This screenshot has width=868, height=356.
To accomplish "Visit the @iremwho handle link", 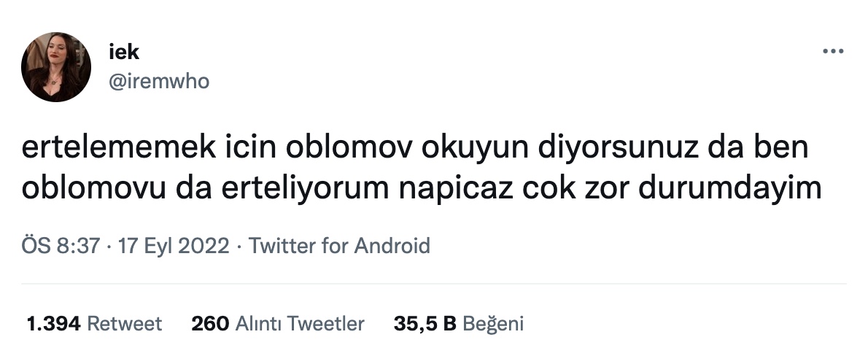I will pyautogui.click(x=160, y=82).
